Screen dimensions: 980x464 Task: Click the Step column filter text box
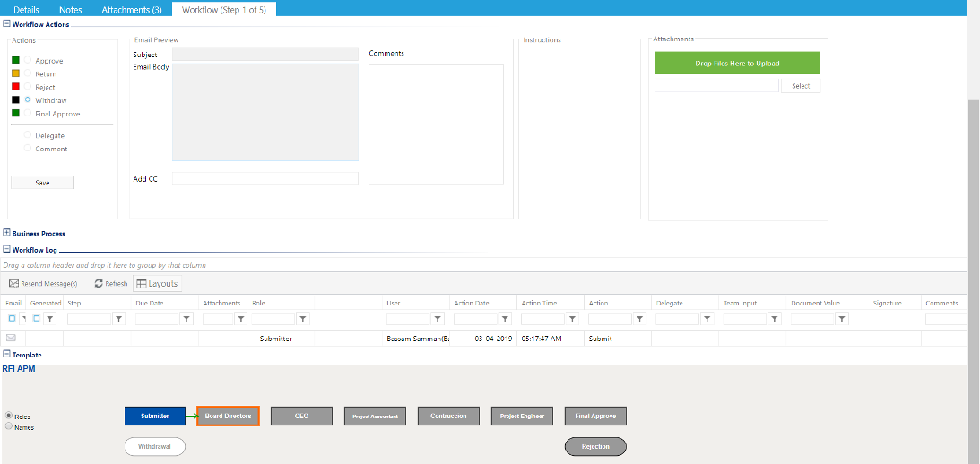(90, 319)
